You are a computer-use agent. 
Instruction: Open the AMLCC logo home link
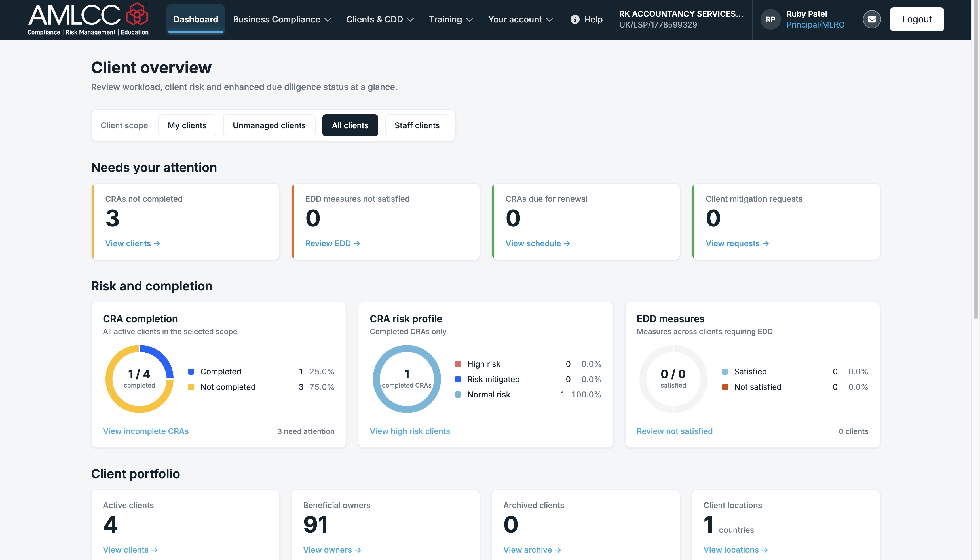coord(88,19)
